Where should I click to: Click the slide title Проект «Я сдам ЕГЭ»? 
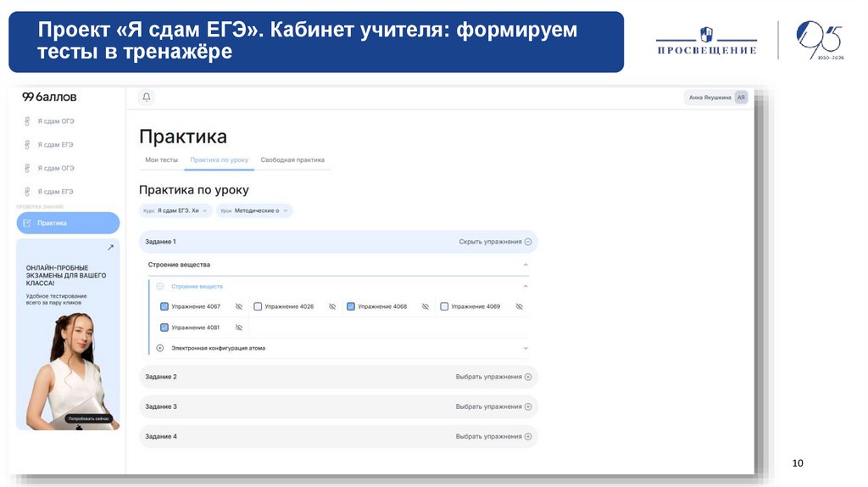pos(307,40)
